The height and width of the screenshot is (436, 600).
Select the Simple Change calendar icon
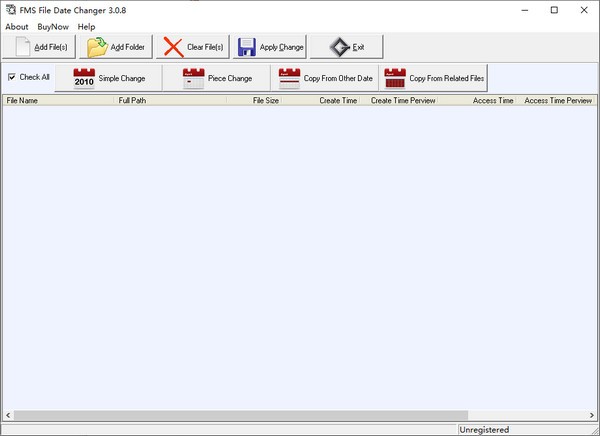[x=84, y=77]
